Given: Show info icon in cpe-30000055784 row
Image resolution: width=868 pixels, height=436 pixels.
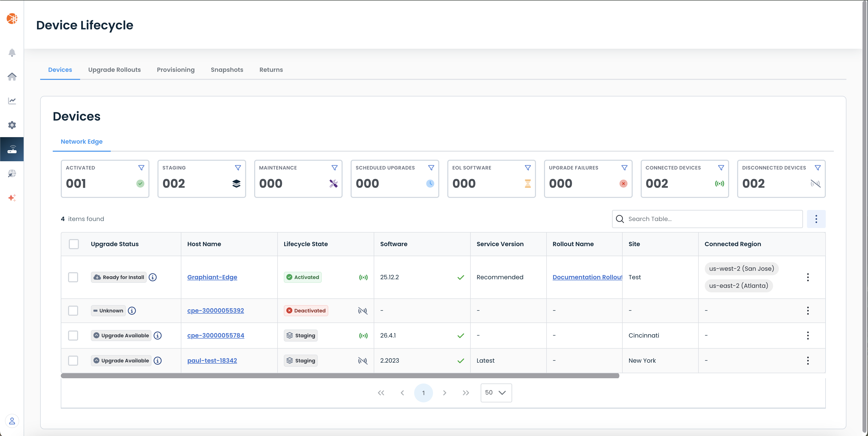Looking at the screenshot, I should click(x=158, y=336).
